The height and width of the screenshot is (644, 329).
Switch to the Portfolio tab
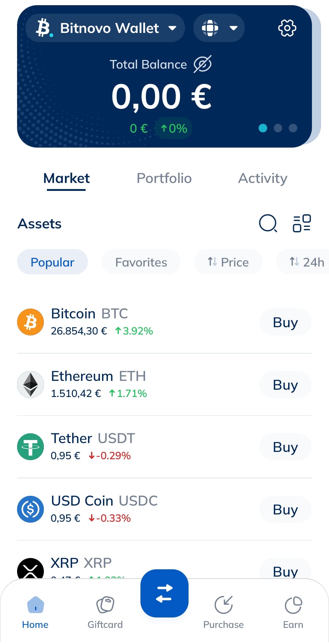click(164, 178)
